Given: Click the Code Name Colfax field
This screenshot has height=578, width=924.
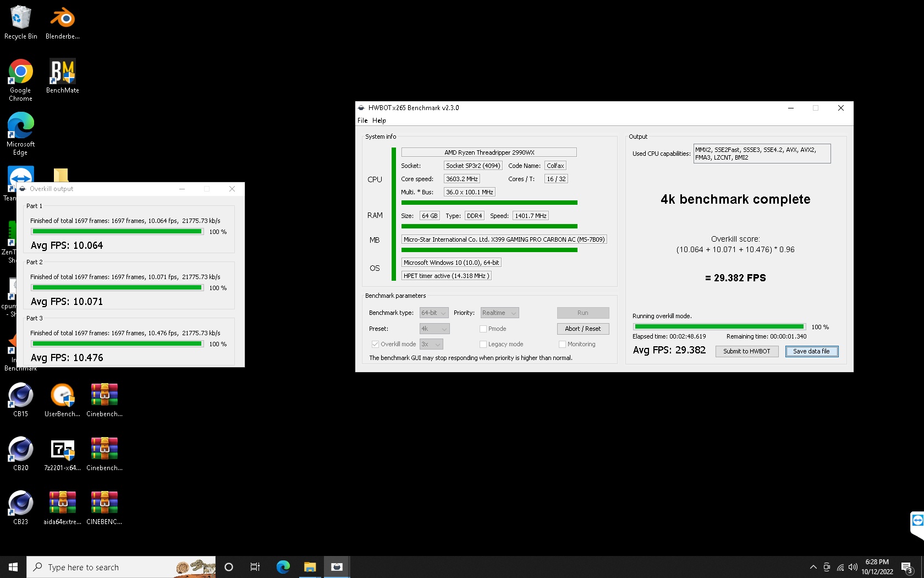Looking at the screenshot, I should 555,166.
